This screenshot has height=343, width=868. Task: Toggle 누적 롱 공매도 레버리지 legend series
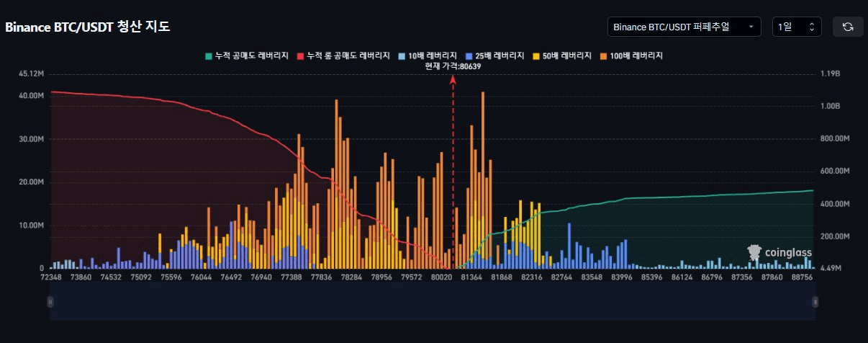[343, 55]
